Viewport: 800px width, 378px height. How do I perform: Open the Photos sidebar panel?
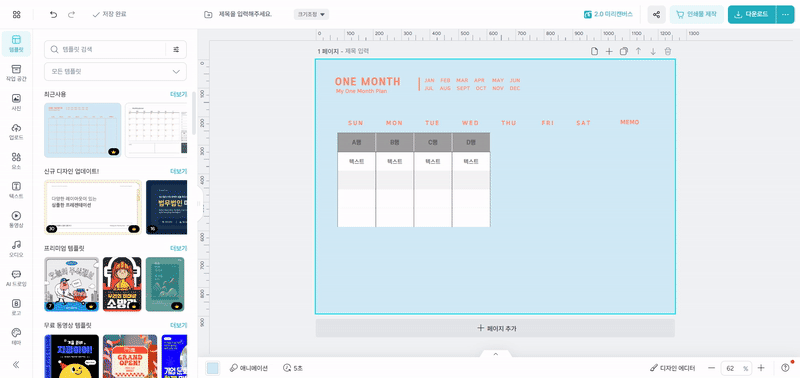[x=16, y=102]
